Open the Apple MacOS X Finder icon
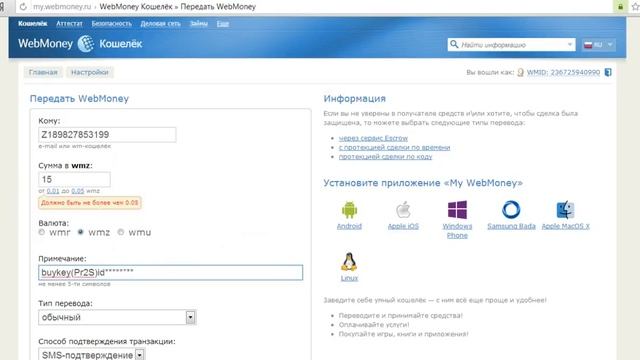 [565, 210]
